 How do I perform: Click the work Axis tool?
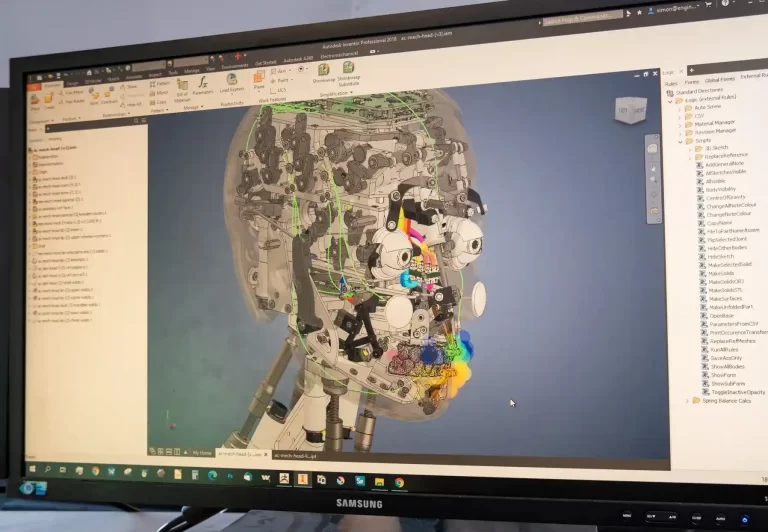279,72
